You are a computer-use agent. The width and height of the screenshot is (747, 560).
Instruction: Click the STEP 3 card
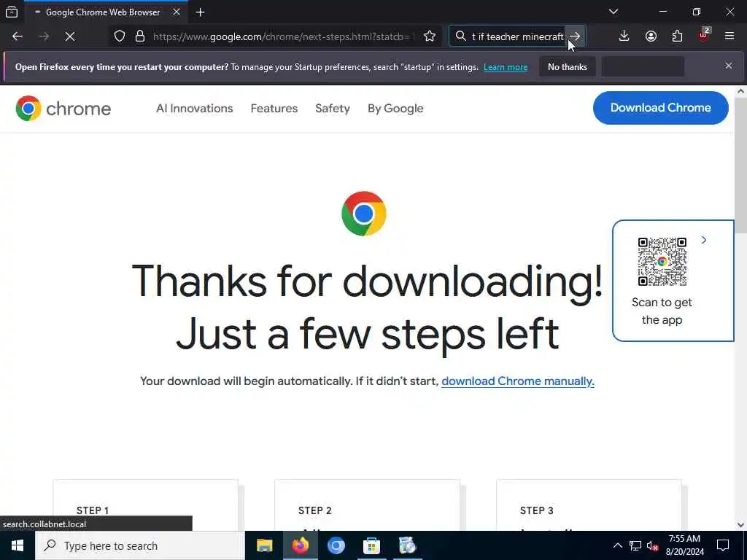(x=589, y=505)
